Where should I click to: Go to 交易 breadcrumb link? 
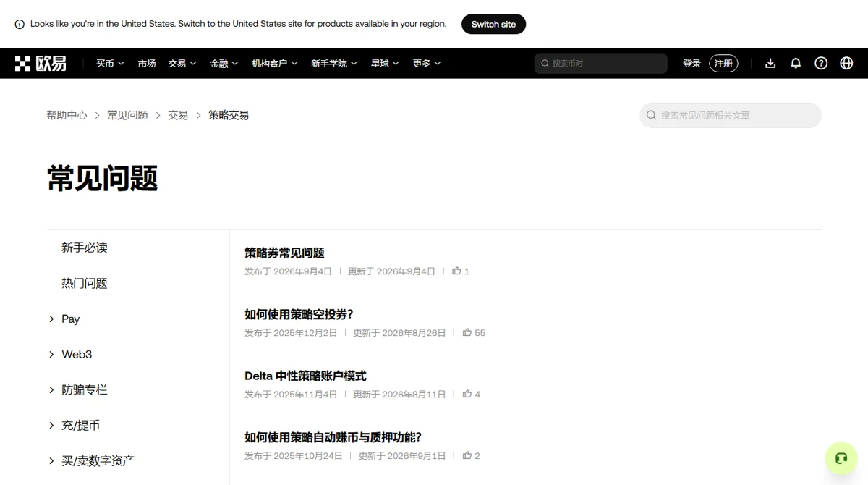pos(178,115)
